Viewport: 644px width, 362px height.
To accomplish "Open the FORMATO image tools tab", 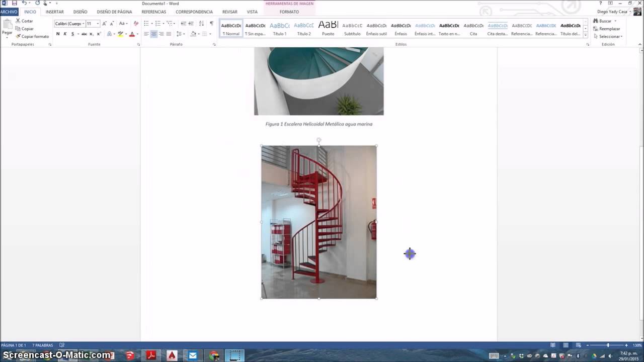I will [289, 12].
